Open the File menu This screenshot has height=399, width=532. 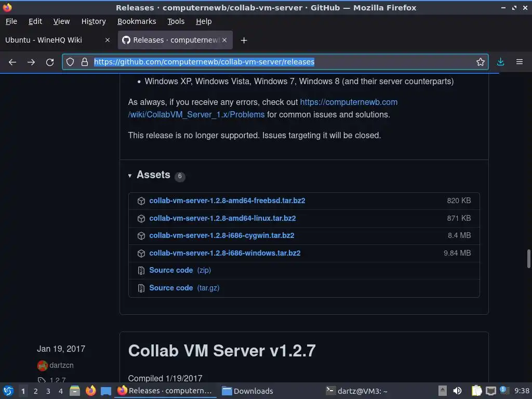point(11,21)
